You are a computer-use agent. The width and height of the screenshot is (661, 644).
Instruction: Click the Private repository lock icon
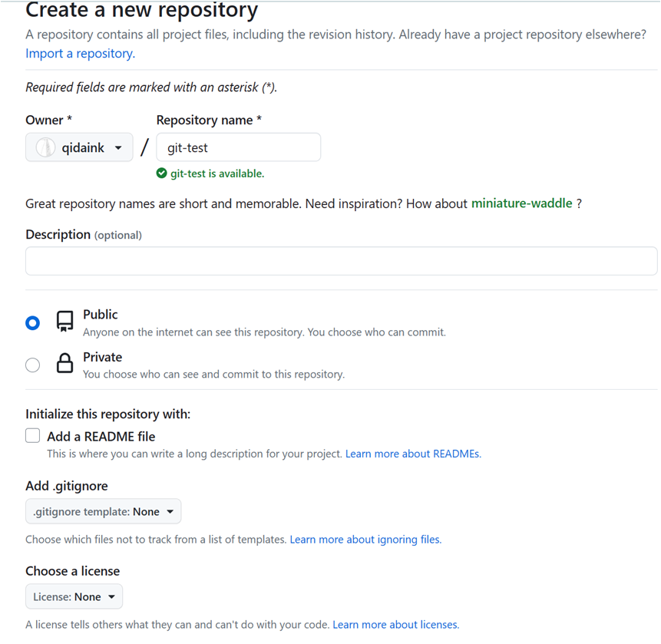[65, 363]
